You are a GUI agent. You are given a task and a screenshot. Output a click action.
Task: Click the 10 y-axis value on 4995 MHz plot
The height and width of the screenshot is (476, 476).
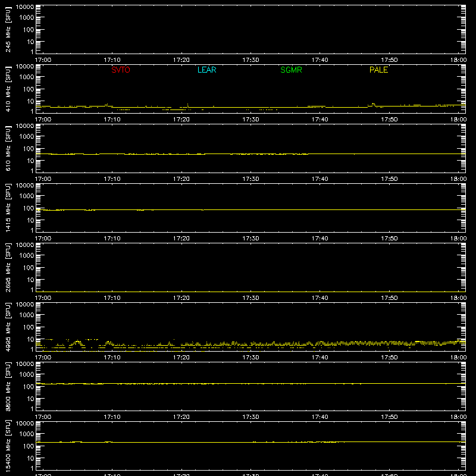31,339
